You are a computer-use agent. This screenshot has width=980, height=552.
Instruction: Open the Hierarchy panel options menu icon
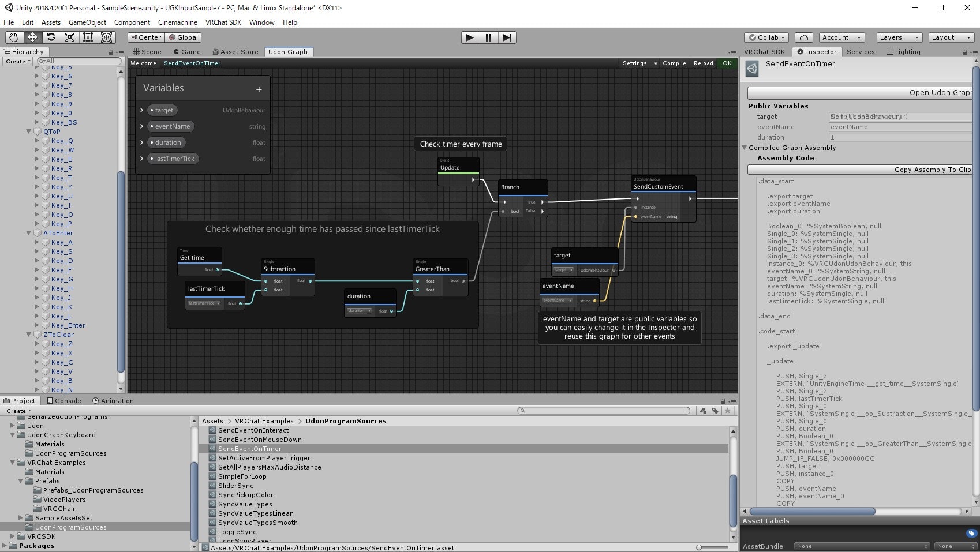click(119, 52)
